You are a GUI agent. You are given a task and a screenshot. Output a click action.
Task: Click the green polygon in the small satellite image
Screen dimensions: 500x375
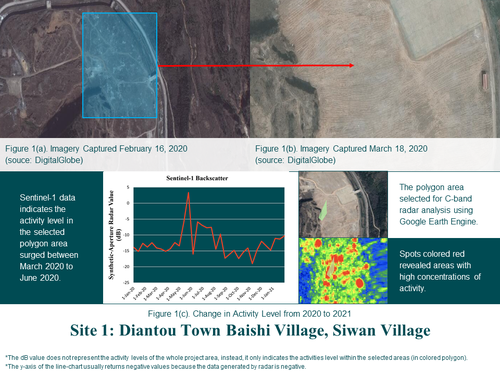pos(323,211)
